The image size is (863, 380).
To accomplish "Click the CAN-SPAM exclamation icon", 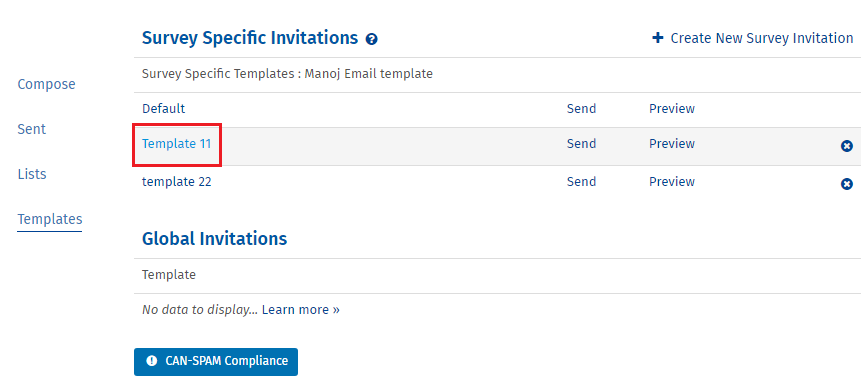I will coord(151,361).
